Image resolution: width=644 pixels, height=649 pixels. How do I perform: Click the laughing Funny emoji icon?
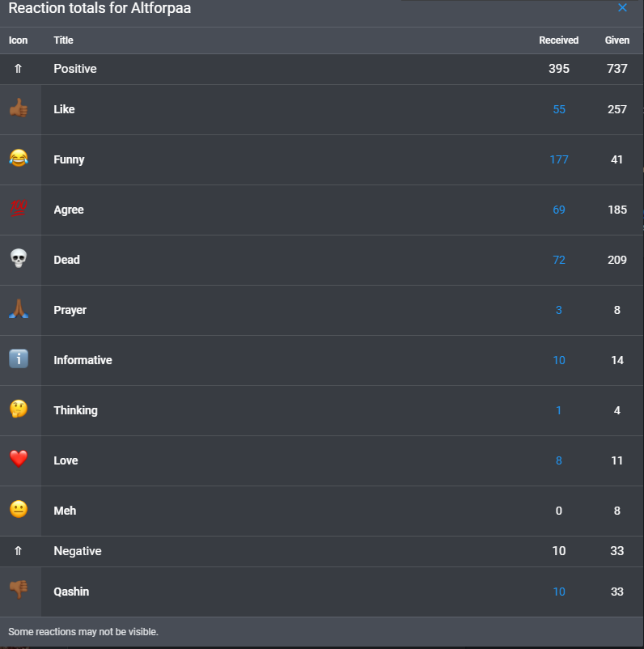(x=19, y=159)
